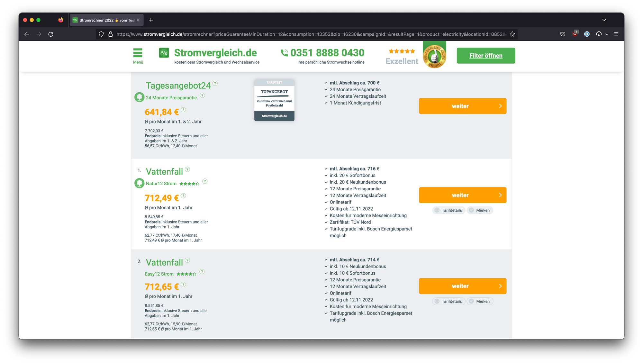The image size is (643, 364).
Task: Click the Tagesangebot24 offer title
Action: point(178,86)
